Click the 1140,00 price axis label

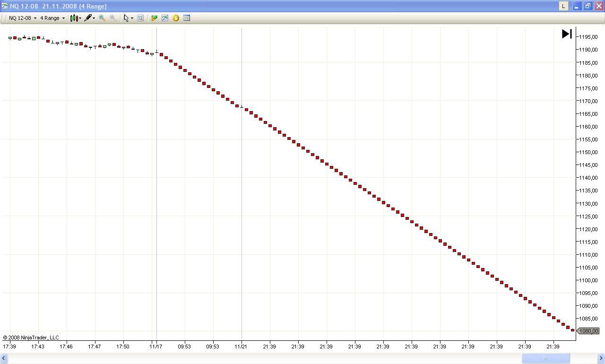[589, 178]
